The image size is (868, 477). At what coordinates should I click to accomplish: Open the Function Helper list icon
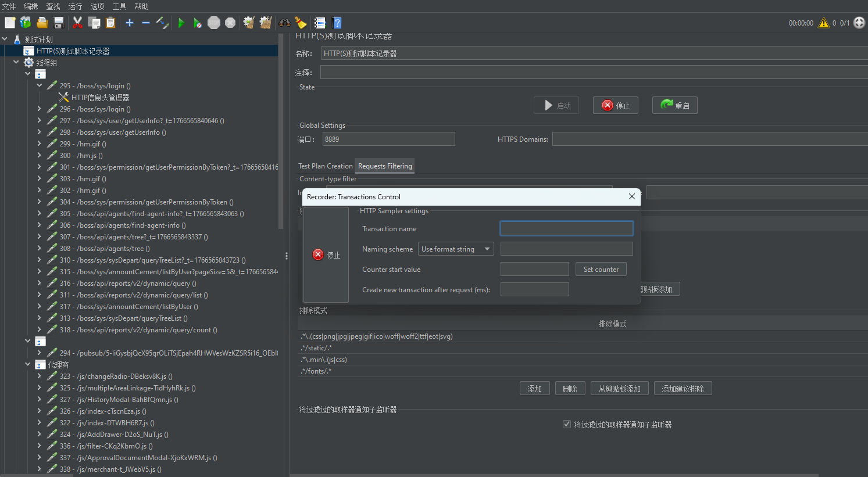pos(320,23)
